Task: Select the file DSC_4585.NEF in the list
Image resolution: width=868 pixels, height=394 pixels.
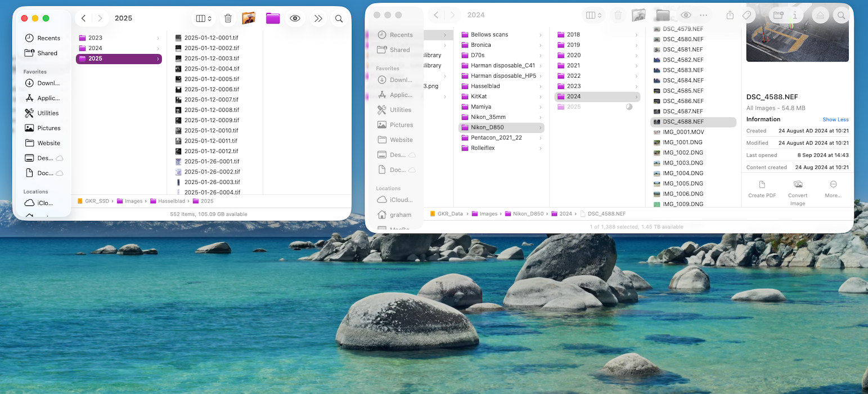Action: [685, 91]
